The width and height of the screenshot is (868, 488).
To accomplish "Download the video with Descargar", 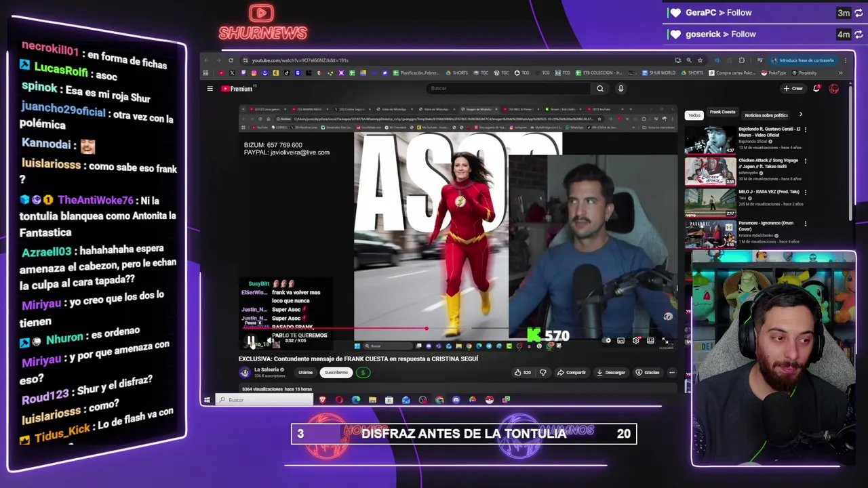I will click(x=610, y=372).
